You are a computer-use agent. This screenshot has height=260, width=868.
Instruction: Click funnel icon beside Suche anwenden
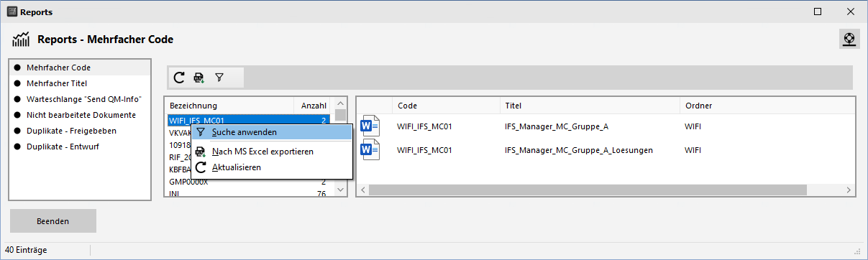click(x=201, y=132)
